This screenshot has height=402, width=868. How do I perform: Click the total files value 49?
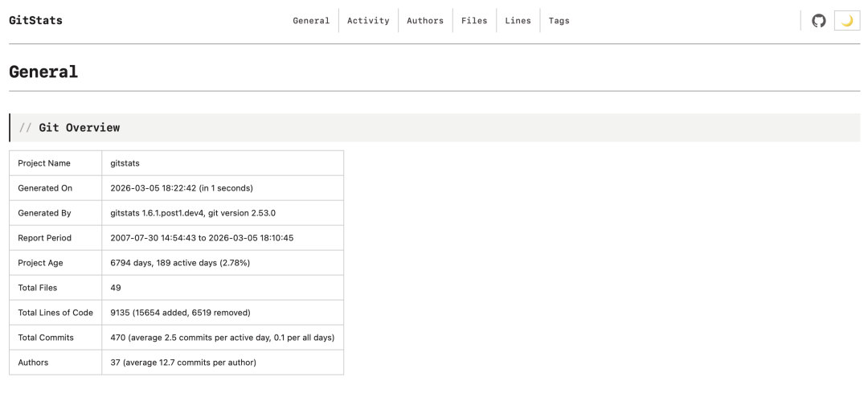pyautogui.click(x=116, y=288)
